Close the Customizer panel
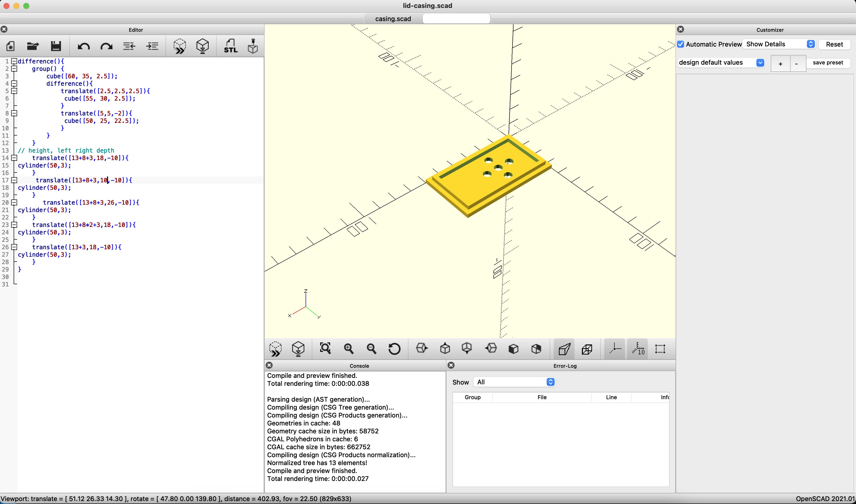856x504 pixels. [x=680, y=29]
